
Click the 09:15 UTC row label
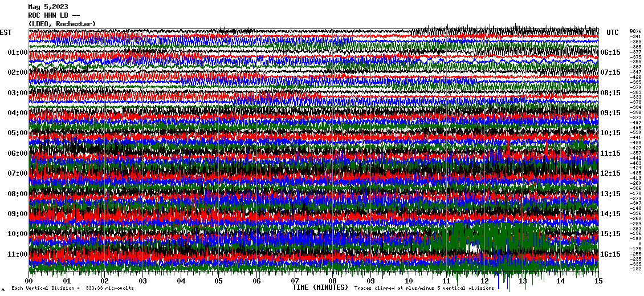coord(610,113)
